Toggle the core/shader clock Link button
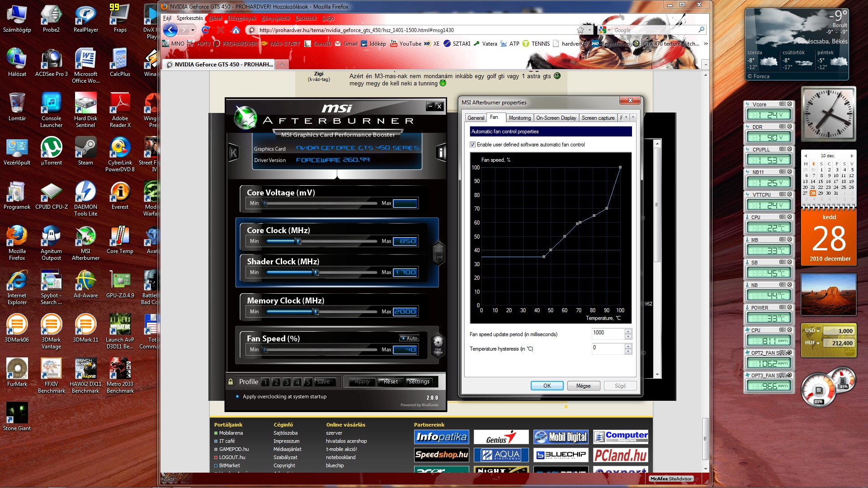Image resolution: width=868 pixels, height=488 pixels. [439, 253]
